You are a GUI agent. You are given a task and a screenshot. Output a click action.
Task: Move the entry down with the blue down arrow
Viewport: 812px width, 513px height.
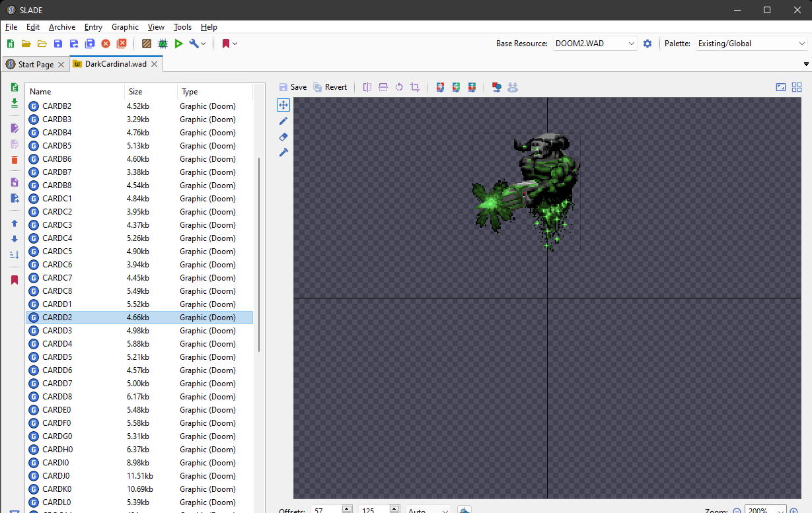pyautogui.click(x=15, y=239)
